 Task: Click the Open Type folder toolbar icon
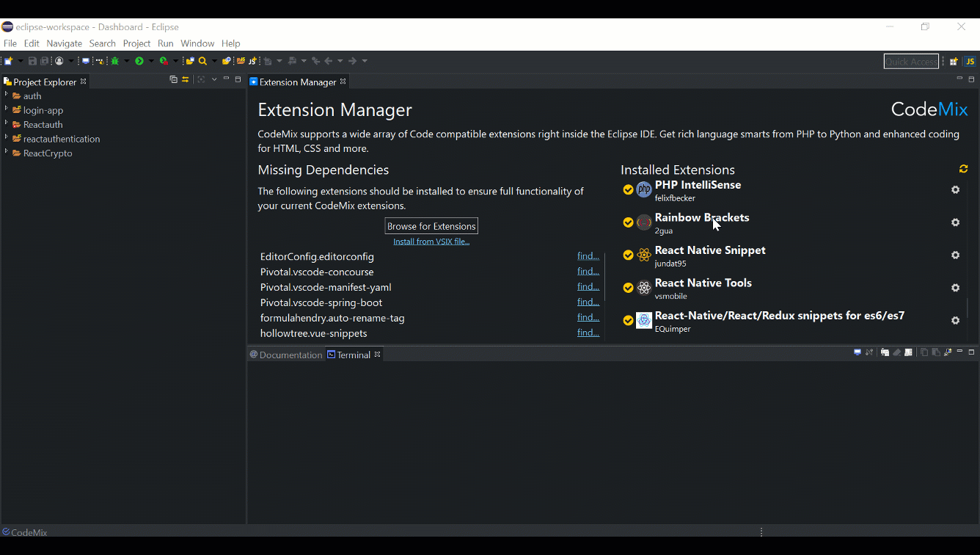click(x=190, y=61)
